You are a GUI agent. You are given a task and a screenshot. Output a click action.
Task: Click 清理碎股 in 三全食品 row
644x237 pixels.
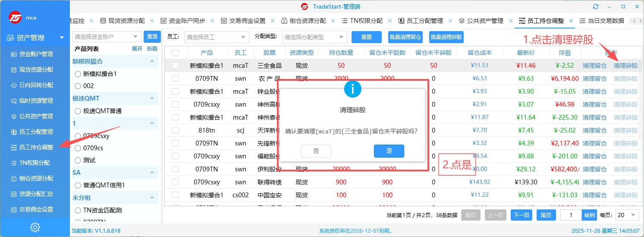[625, 66]
